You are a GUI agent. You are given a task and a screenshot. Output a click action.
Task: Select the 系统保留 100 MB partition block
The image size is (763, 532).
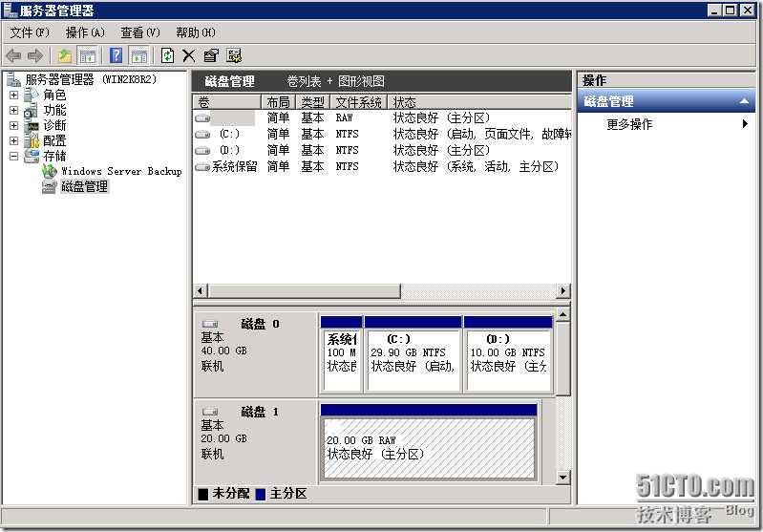[x=342, y=354]
